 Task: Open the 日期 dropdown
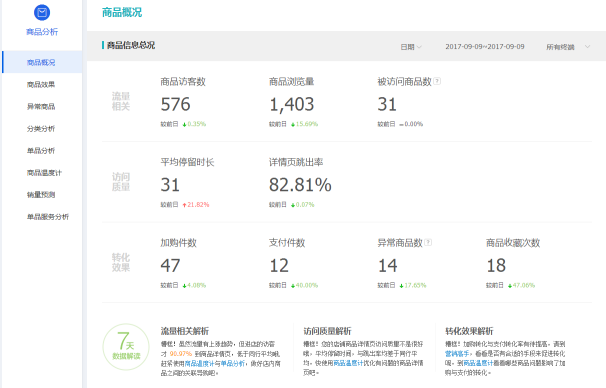pyautogui.click(x=410, y=47)
